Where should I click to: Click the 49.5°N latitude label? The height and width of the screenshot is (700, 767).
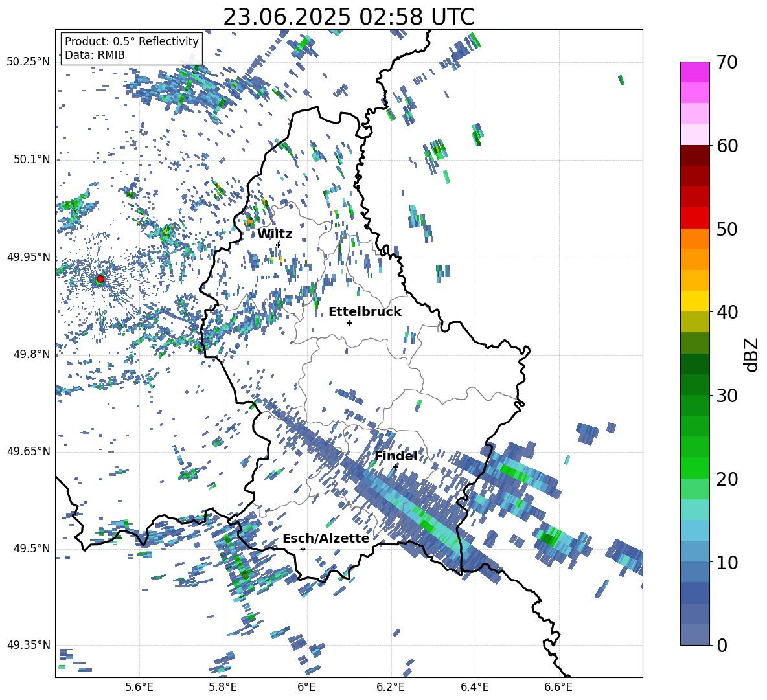click(32, 548)
